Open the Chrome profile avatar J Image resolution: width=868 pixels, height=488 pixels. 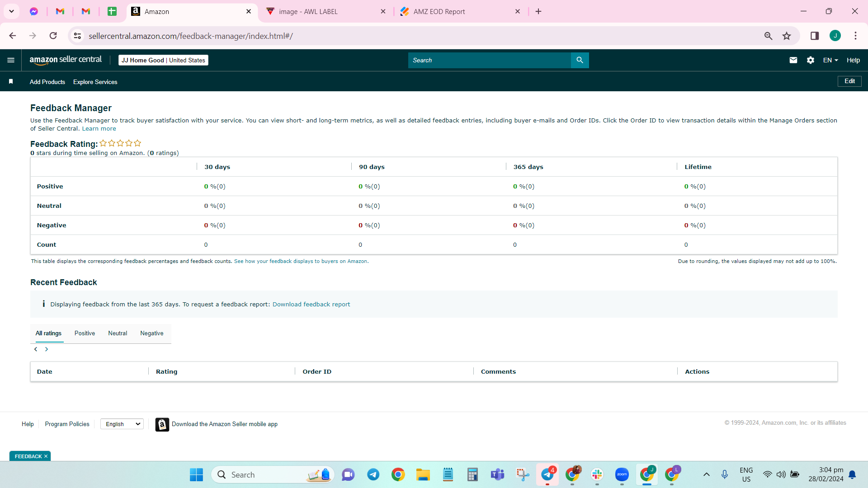[x=835, y=36]
